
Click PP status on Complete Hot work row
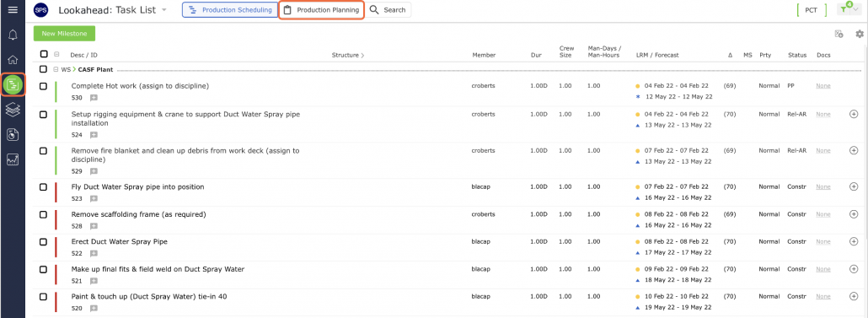coord(791,86)
